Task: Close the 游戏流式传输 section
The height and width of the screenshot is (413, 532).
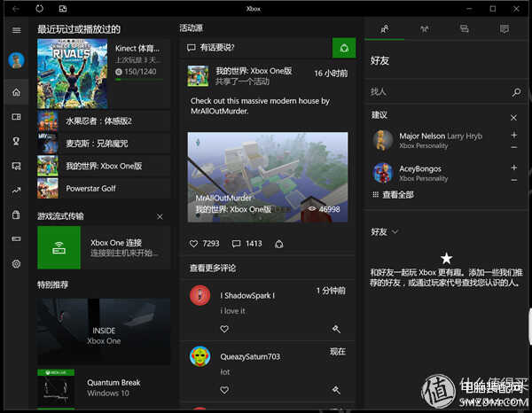Action: [x=160, y=216]
